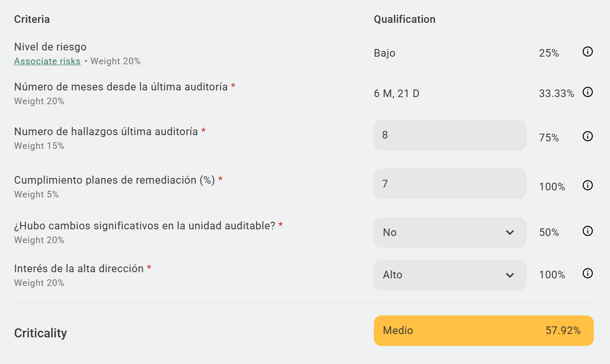Click info icon for Cumplimiento planes de remediación
The width and height of the screenshot is (610, 364).
tap(588, 186)
